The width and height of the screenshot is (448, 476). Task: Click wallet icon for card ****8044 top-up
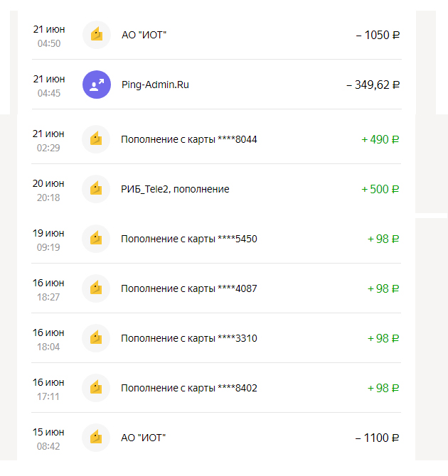pos(96,139)
